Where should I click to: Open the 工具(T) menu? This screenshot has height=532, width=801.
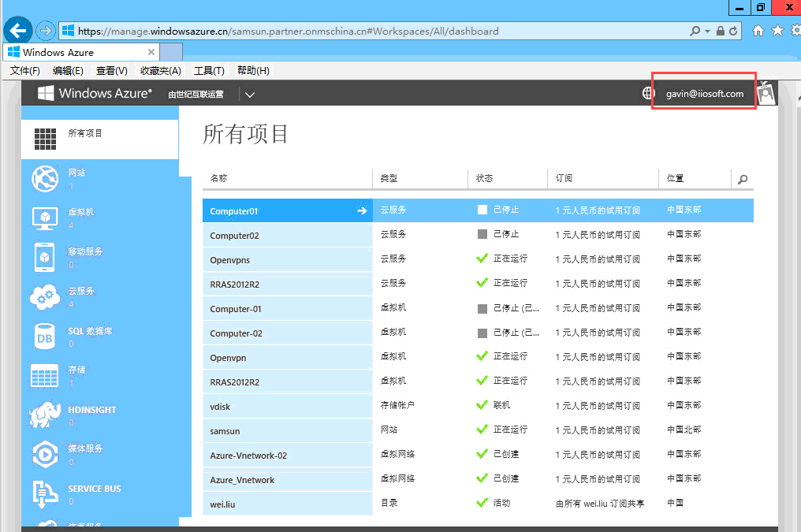click(210, 70)
